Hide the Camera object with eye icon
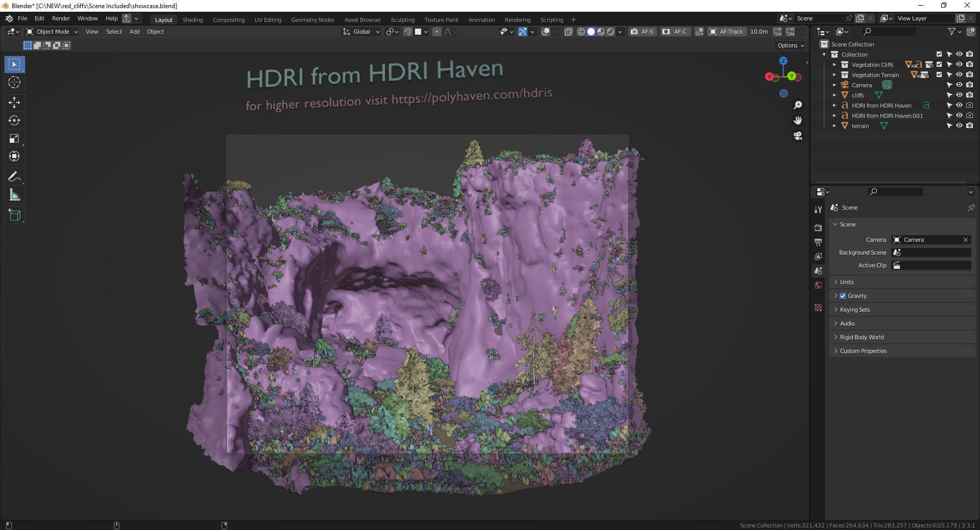Viewport: 980px width, 530px height. 960,85
